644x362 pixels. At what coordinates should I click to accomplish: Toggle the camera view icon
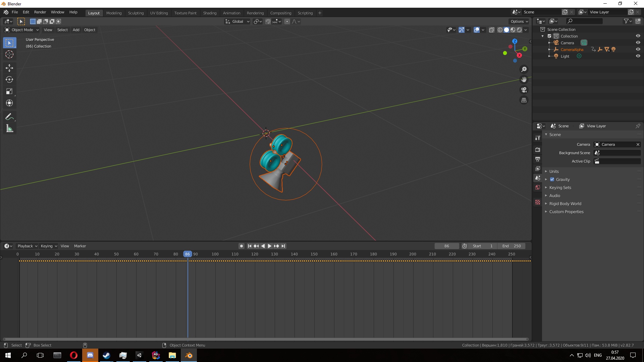524,90
